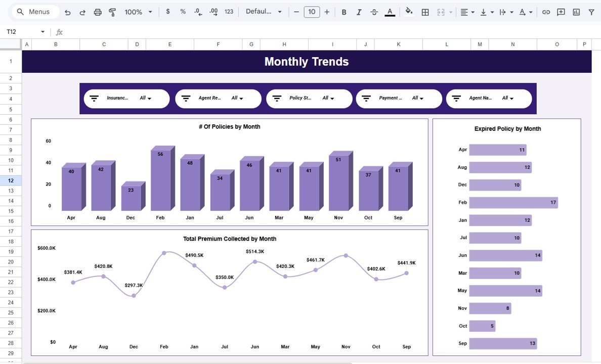Screen dimensions: 601x364
Task: Open the Zoom level dropdown
Action: pos(137,11)
